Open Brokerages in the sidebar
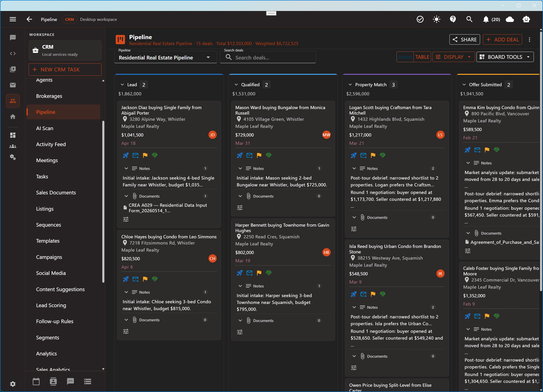Viewport: 543px width, 392px height. tap(49, 96)
